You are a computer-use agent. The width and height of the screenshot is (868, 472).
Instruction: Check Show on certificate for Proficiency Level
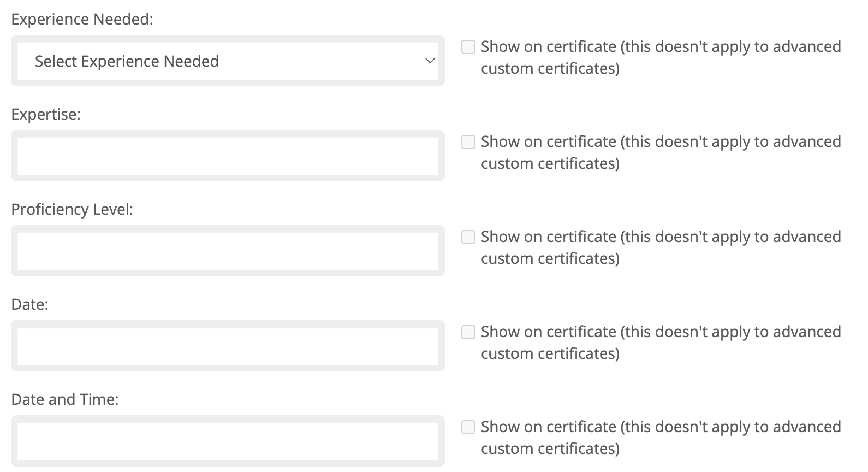(468, 237)
